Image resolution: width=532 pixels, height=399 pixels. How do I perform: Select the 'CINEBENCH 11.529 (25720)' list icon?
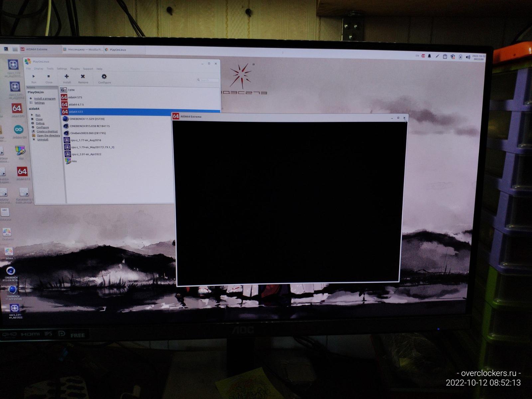click(x=66, y=119)
